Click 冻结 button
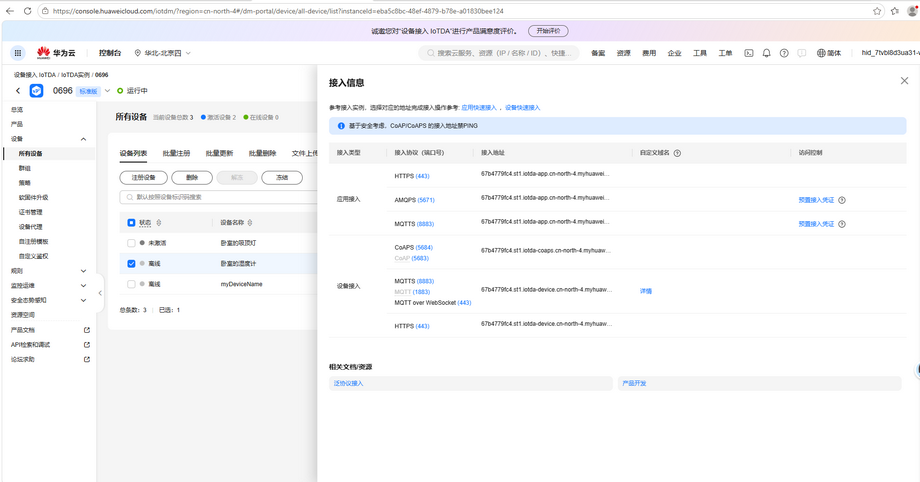This screenshot has width=920, height=482. [x=282, y=177]
